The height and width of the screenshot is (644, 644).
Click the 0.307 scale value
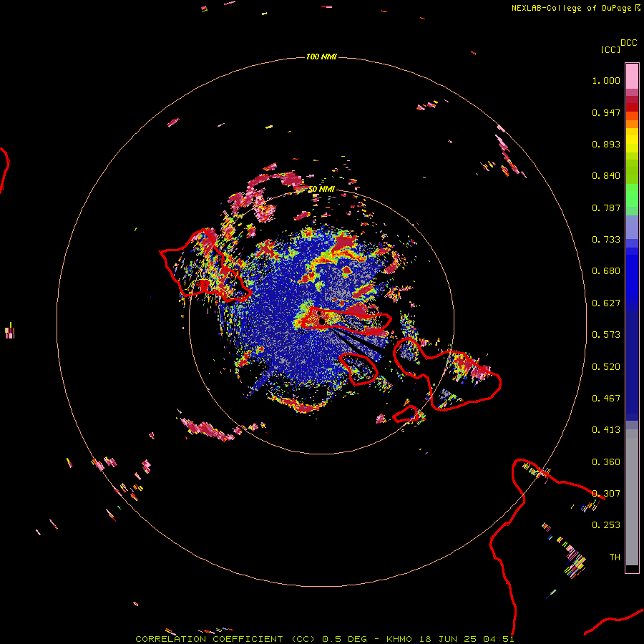click(606, 494)
